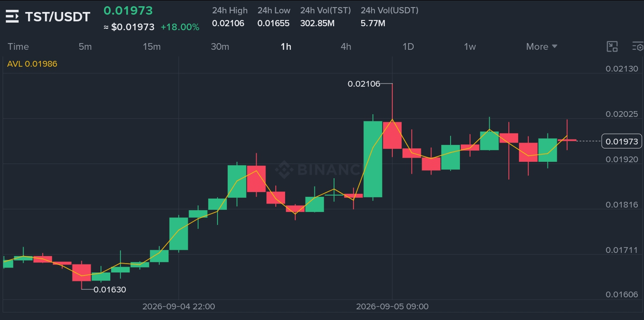Expand the More intervals dropdown
Screen dimensions: 644x320
click(542, 47)
